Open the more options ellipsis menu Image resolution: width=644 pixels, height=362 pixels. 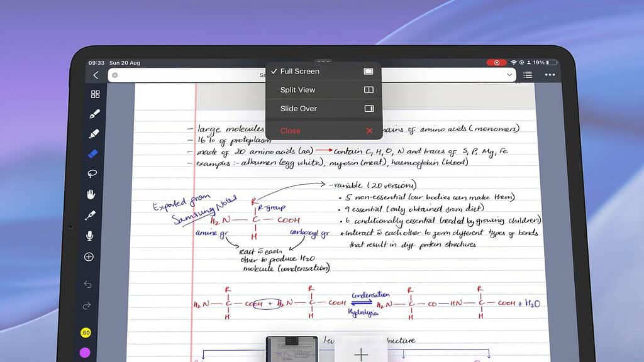click(x=550, y=75)
